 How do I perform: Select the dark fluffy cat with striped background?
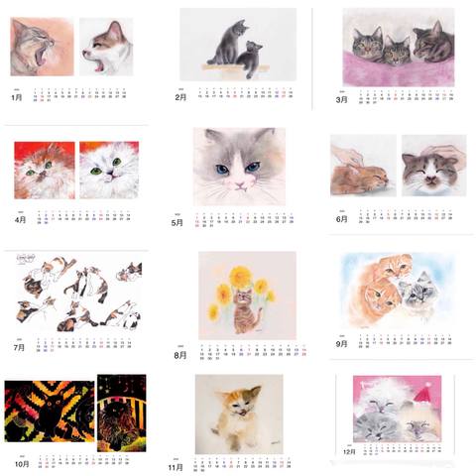point(122,413)
